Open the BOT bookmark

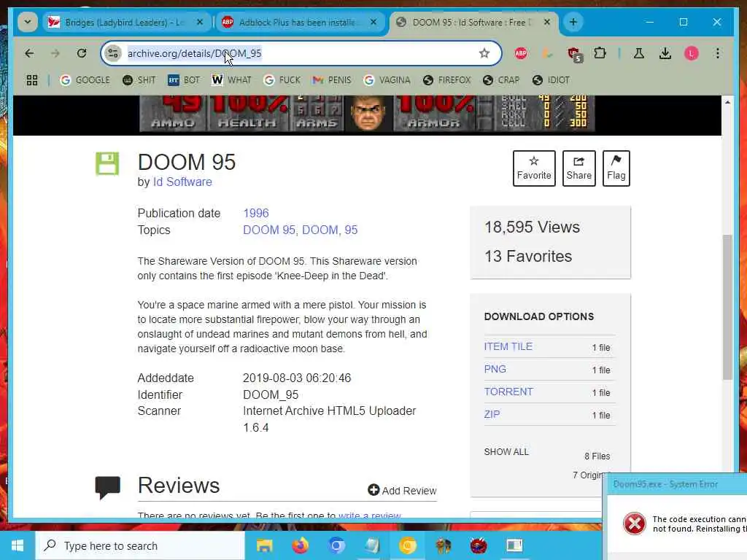coord(184,80)
